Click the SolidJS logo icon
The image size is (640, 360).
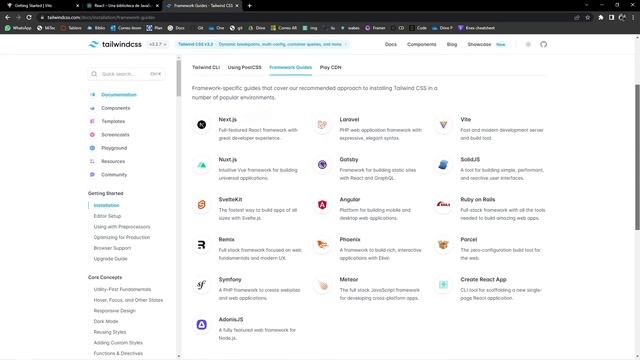443,165
